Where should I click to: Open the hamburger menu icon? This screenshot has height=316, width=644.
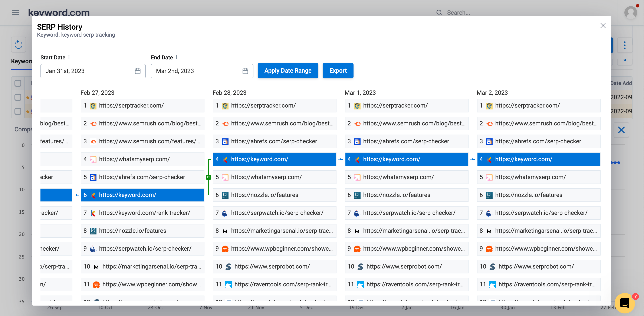pos(16,13)
